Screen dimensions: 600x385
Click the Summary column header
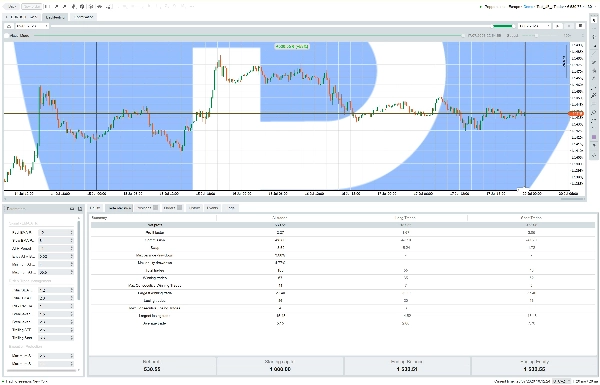99,218
